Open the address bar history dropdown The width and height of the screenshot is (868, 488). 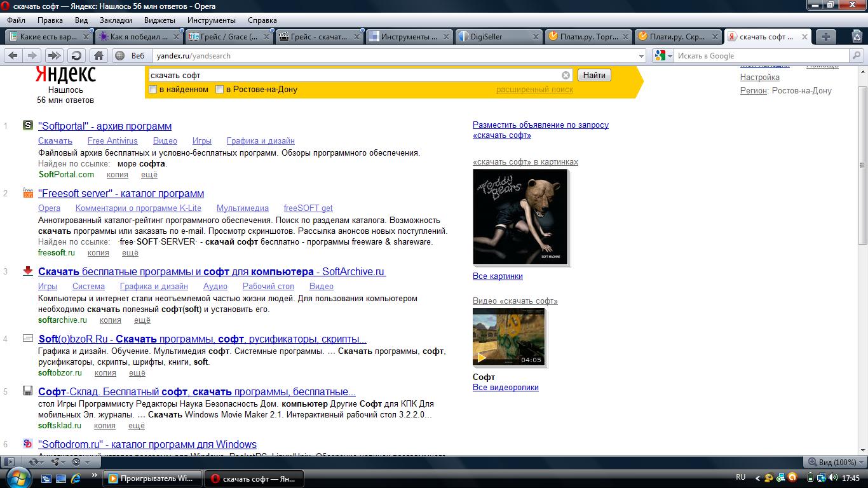(x=641, y=56)
